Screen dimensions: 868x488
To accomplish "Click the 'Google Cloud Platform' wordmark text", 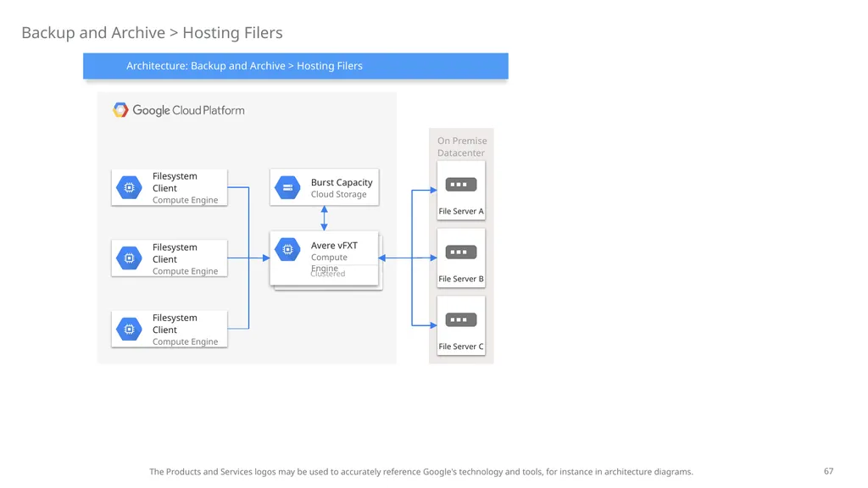I will (188, 110).
